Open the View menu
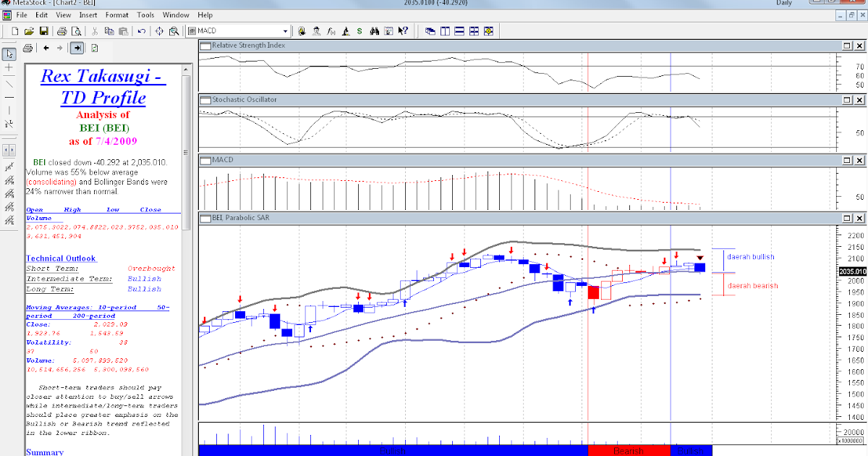Image resolution: width=868 pixels, height=456 pixels. (64, 14)
